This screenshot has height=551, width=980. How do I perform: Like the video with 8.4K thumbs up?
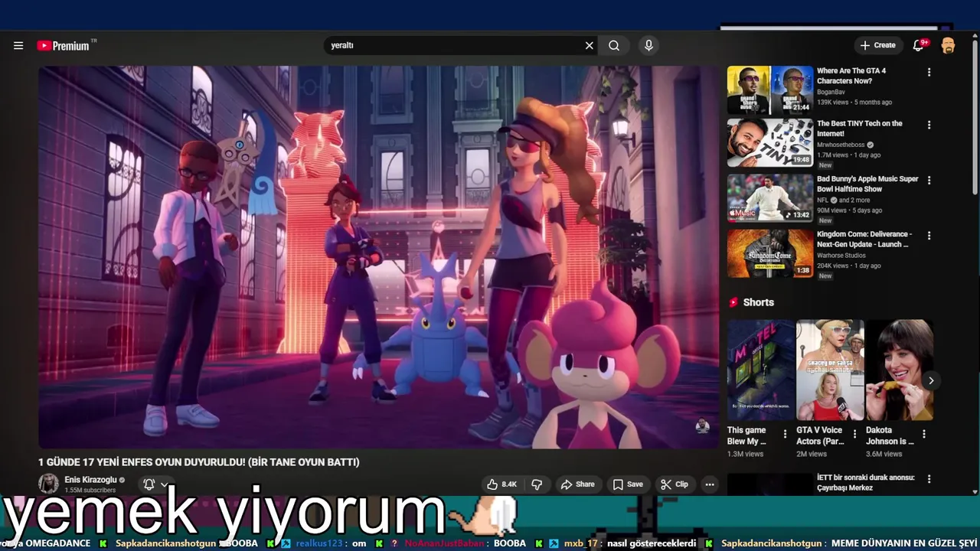click(x=502, y=484)
